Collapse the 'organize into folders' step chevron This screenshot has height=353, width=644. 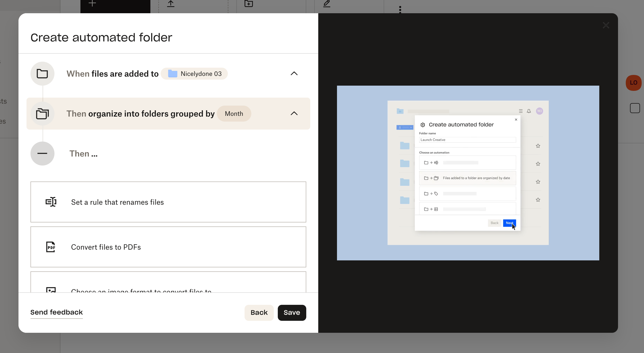pos(294,113)
